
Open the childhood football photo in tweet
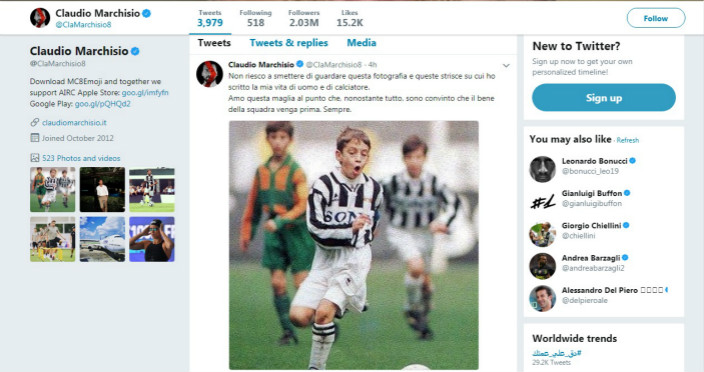354,245
